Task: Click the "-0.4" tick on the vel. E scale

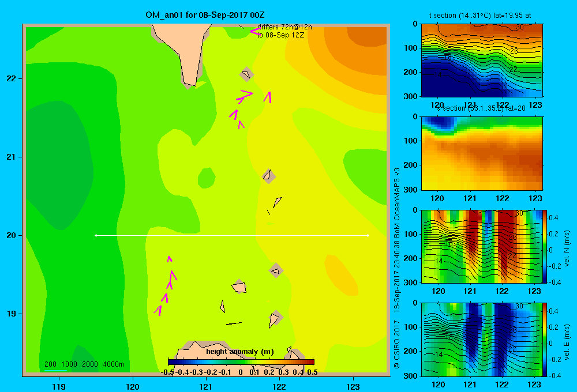Action: (554, 375)
